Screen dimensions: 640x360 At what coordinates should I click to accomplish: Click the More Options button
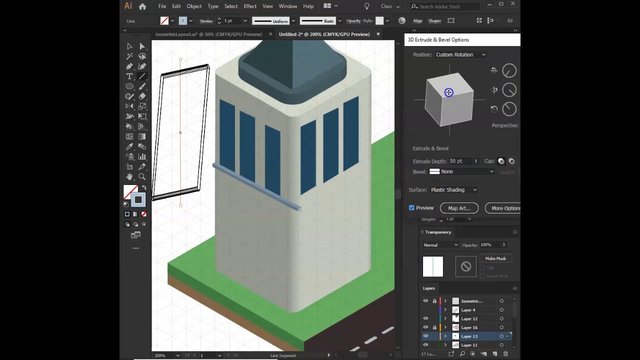click(503, 208)
